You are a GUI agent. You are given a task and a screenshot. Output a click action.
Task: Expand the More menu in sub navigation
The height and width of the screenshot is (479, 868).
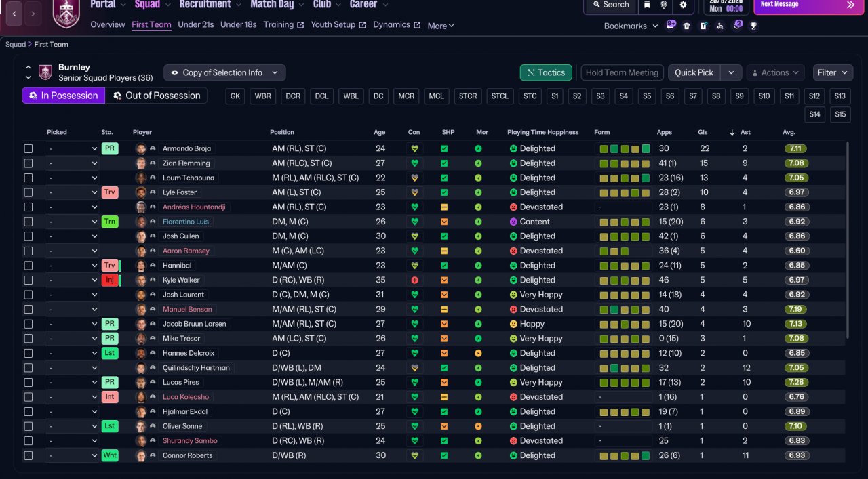pos(441,26)
